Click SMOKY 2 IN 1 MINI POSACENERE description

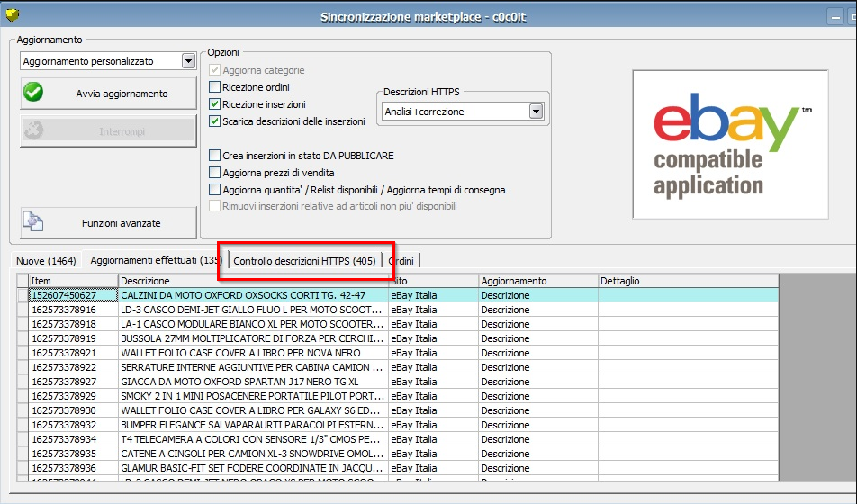(253, 396)
